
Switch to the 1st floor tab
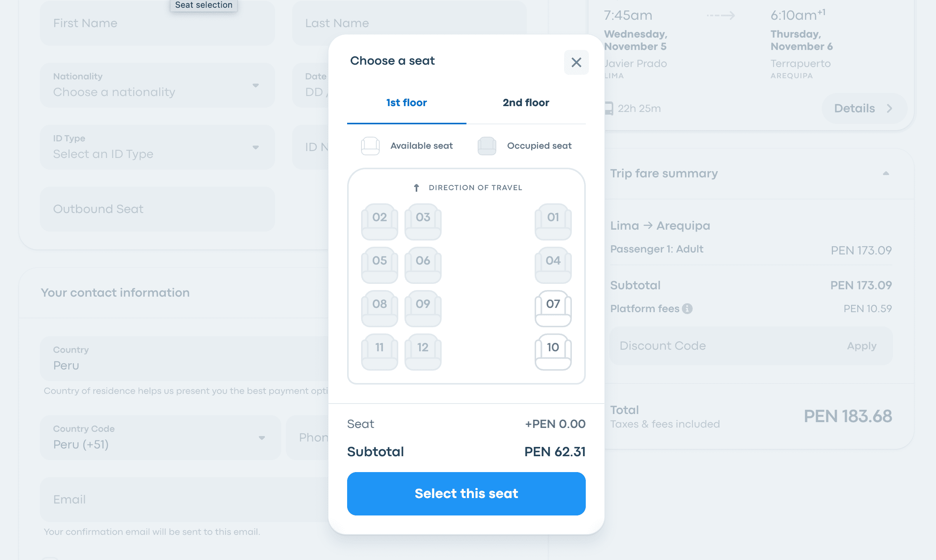tap(406, 103)
